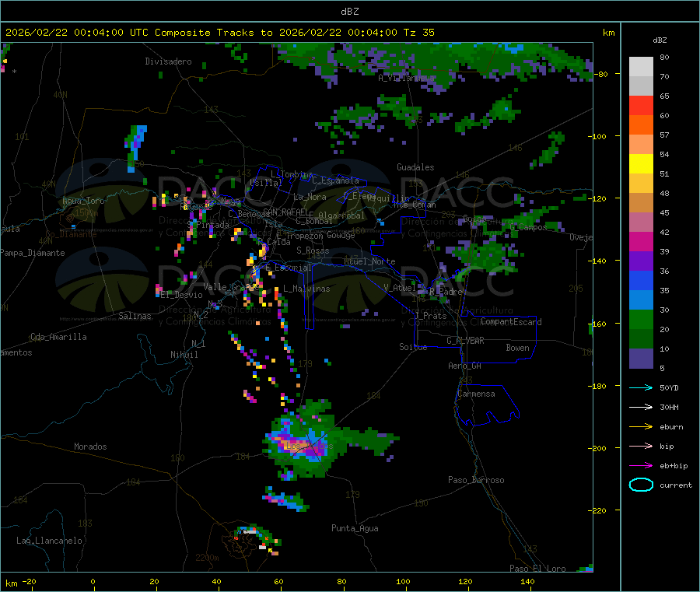
Task: Click the dBZ heading above the color scale
Action: (x=660, y=40)
